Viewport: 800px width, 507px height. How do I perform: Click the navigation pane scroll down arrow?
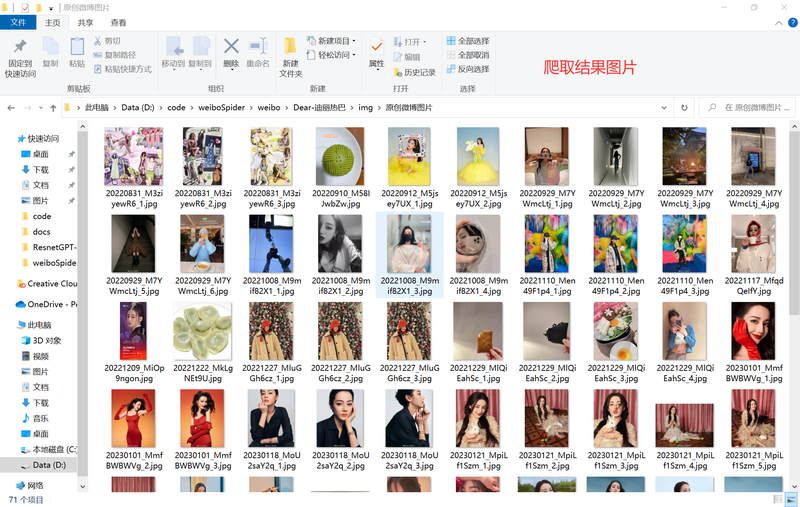point(83,487)
